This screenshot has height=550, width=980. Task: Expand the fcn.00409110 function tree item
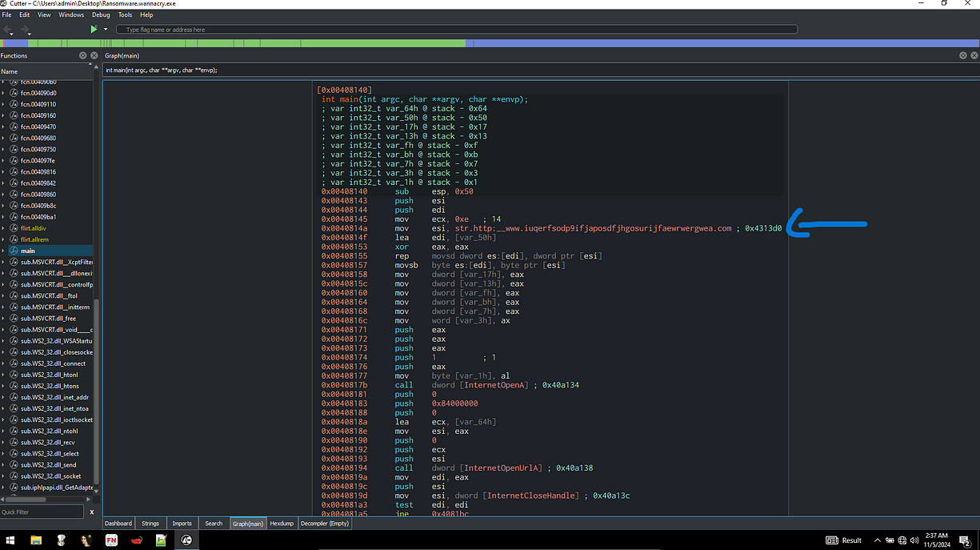(x=3, y=104)
